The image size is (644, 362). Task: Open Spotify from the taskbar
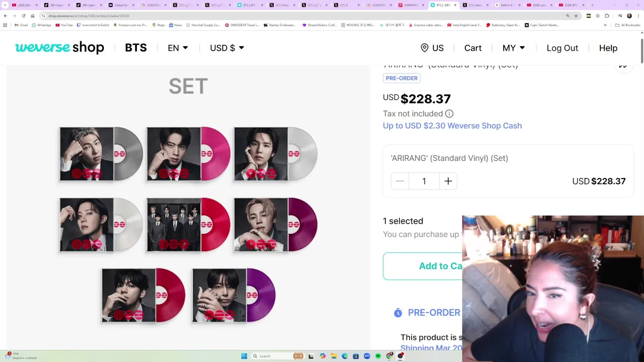tap(378, 356)
